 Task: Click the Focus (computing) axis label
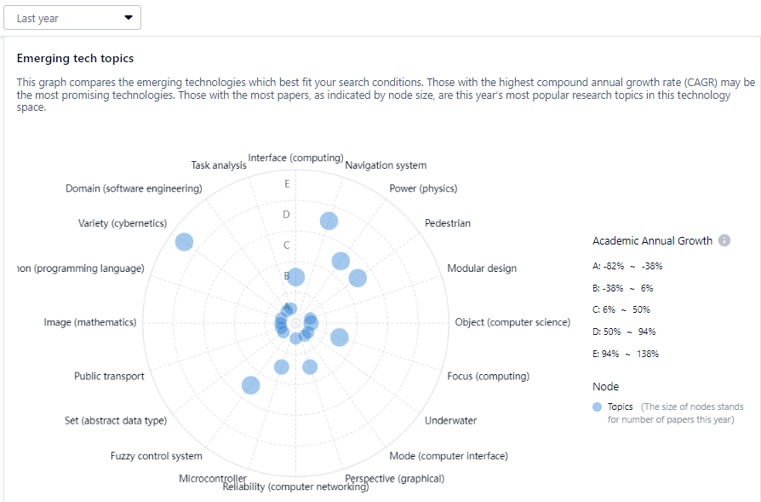click(488, 376)
